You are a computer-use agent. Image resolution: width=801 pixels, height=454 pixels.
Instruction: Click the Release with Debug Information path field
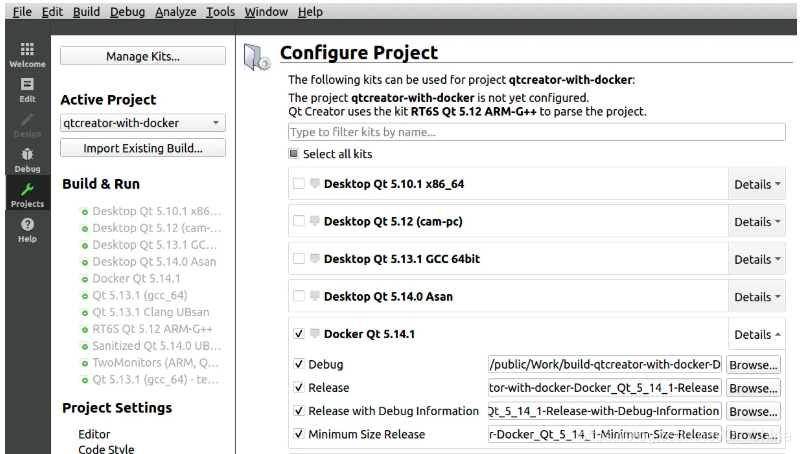coord(605,411)
